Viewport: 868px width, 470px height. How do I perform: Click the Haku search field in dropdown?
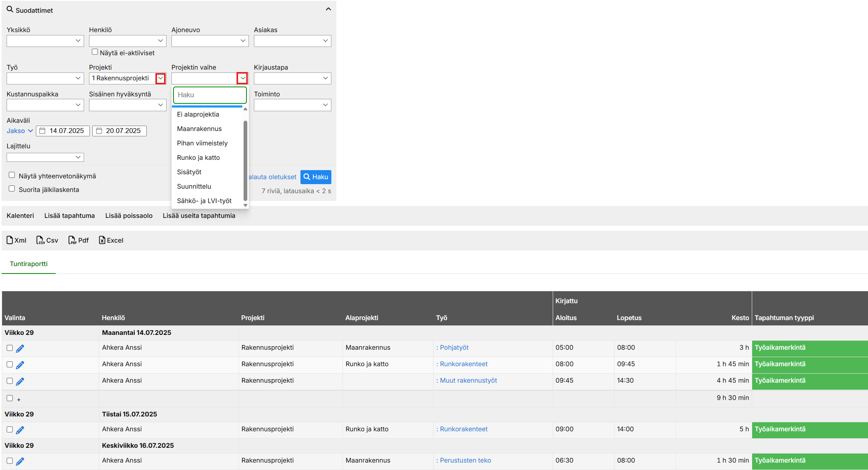210,95
